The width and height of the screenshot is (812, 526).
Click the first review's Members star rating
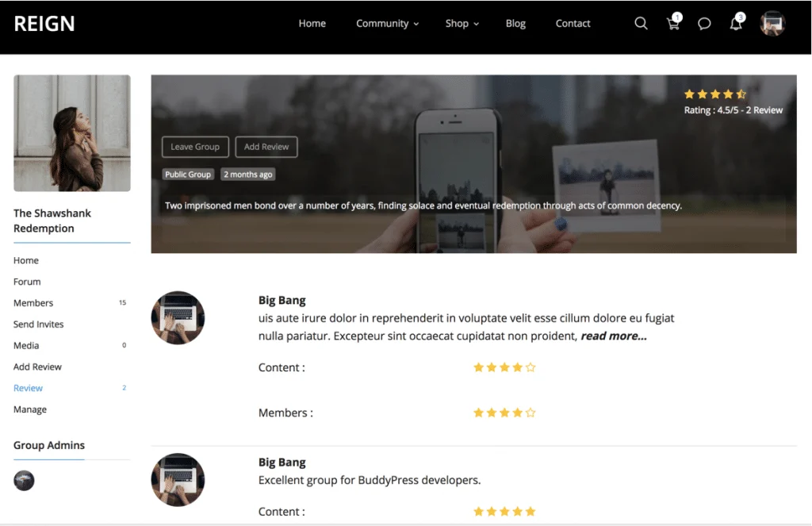click(504, 413)
